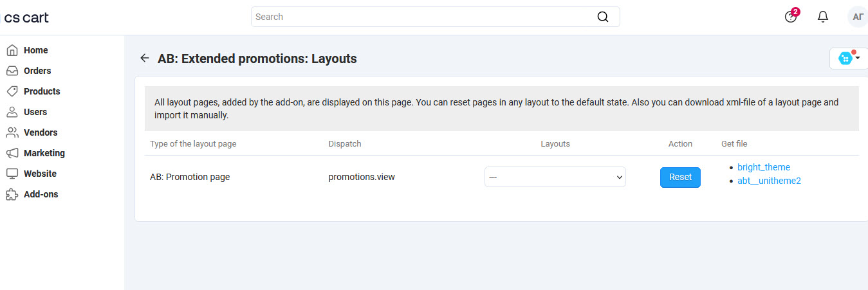Open Users in the sidebar
This screenshot has height=290, width=868.
tap(35, 112)
